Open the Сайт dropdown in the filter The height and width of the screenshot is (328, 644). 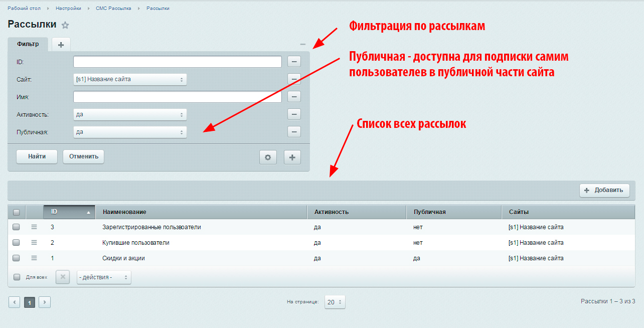point(130,79)
